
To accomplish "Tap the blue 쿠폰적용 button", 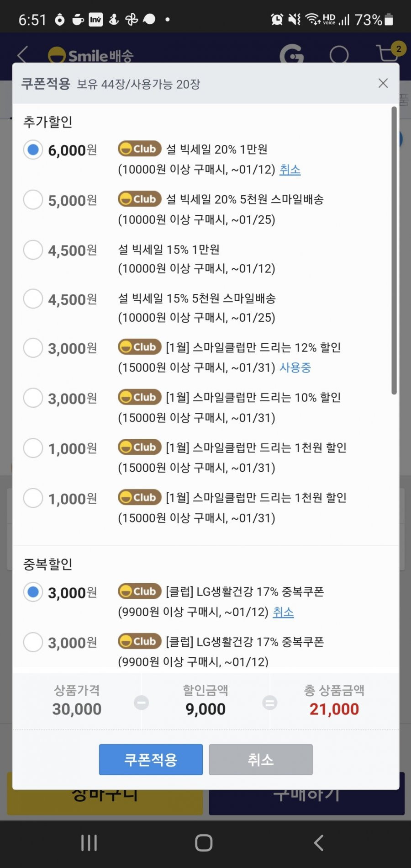I will pyautogui.click(x=151, y=760).
